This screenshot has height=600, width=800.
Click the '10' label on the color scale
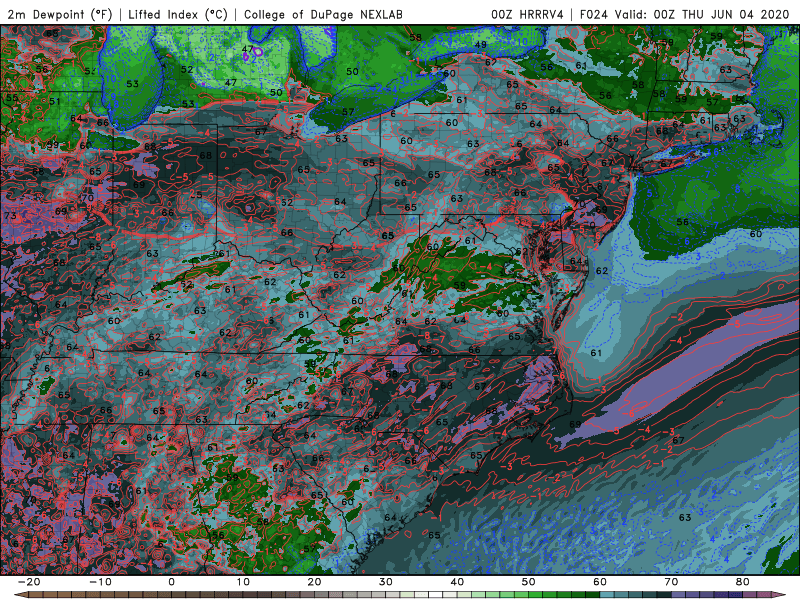pos(243,582)
